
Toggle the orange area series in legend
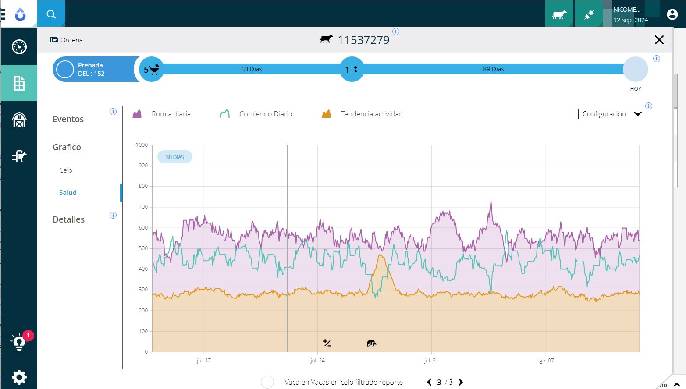tap(361, 114)
